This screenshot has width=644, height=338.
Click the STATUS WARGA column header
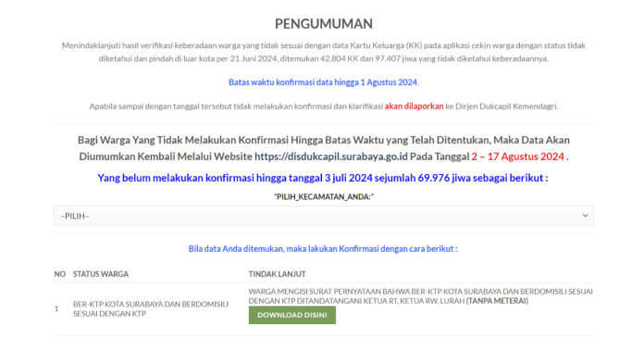[101, 274]
